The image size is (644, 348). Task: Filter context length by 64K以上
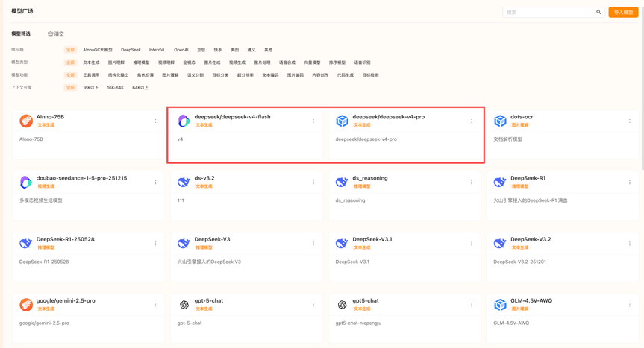tap(140, 88)
